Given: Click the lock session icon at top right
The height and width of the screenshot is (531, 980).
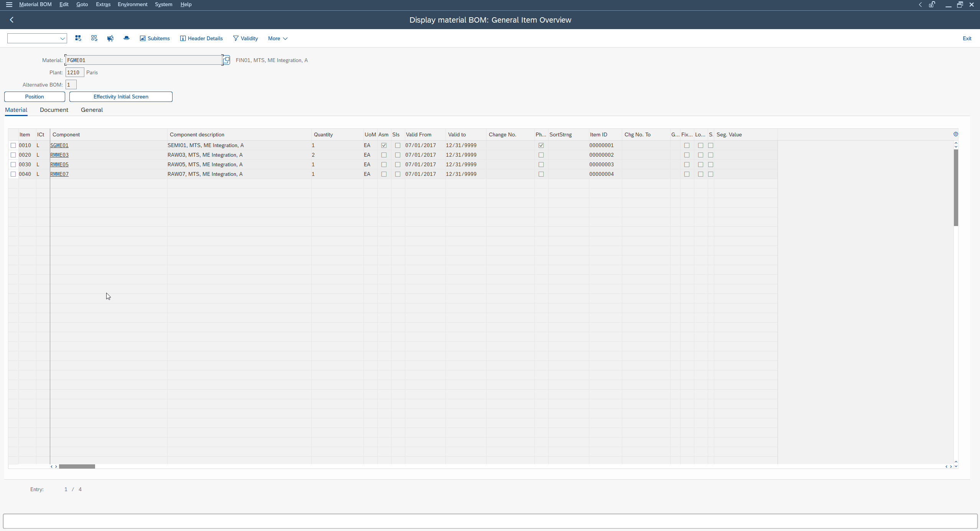Looking at the screenshot, I should 932,5.
